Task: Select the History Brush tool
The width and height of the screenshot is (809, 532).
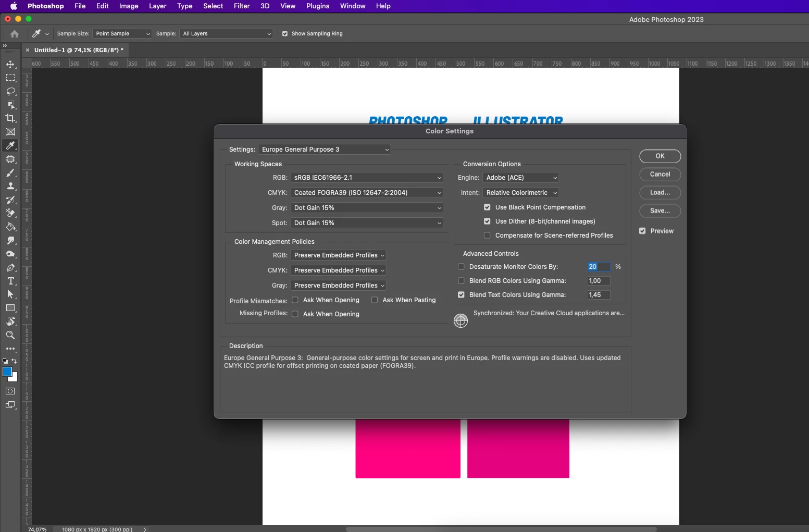Action: pyautogui.click(x=10, y=200)
